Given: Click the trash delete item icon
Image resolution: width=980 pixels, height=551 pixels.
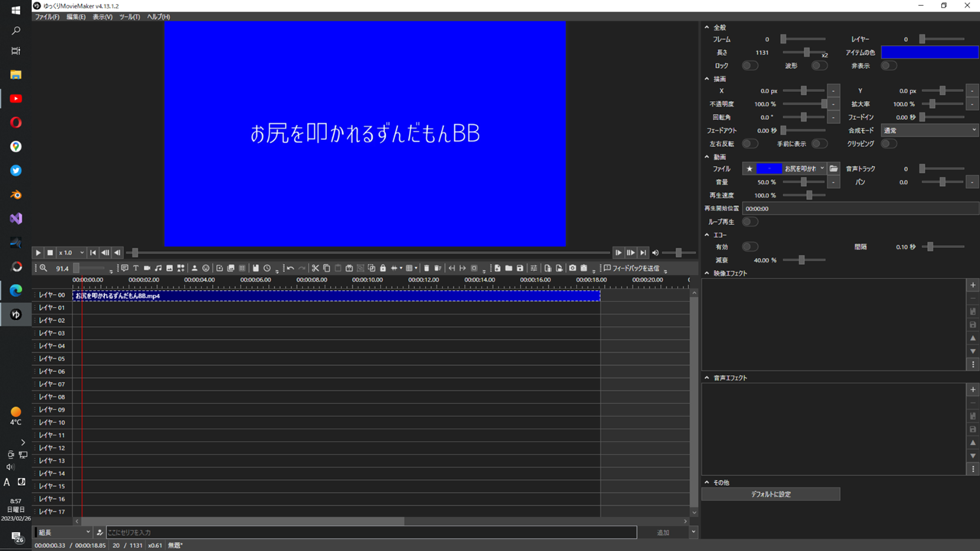Looking at the screenshot, I should click(x=426, y=269).
